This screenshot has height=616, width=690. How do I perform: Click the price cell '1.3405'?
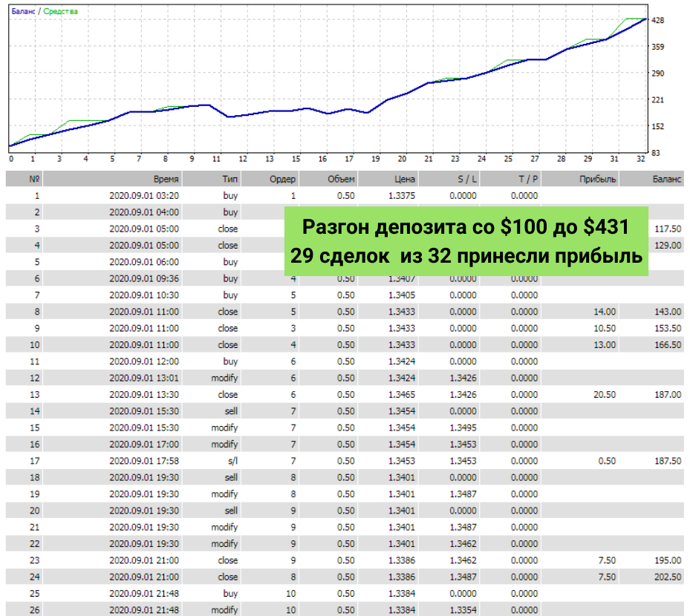(x=401, y=295)
